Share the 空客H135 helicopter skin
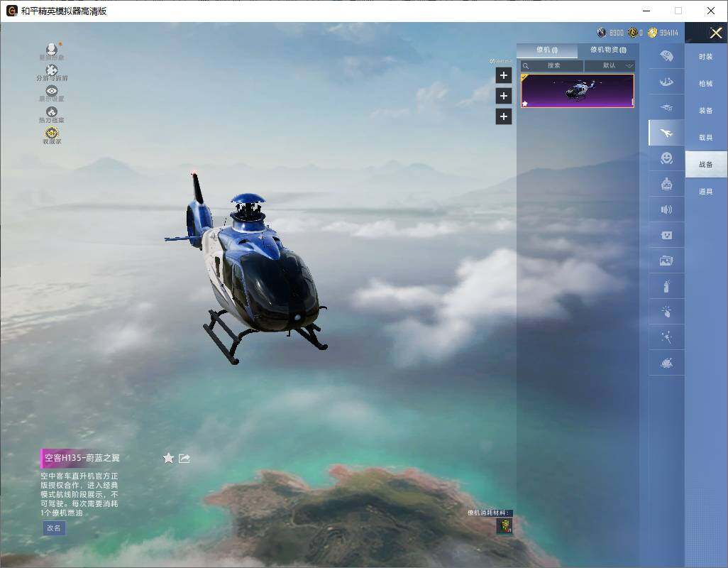The height and width of the screenshot is (568, 728). pos(184,458)
